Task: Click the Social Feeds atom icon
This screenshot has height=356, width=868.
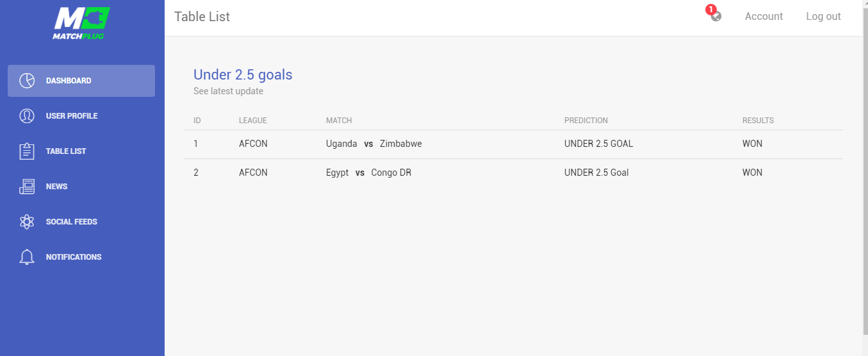Action: [27, 222]
